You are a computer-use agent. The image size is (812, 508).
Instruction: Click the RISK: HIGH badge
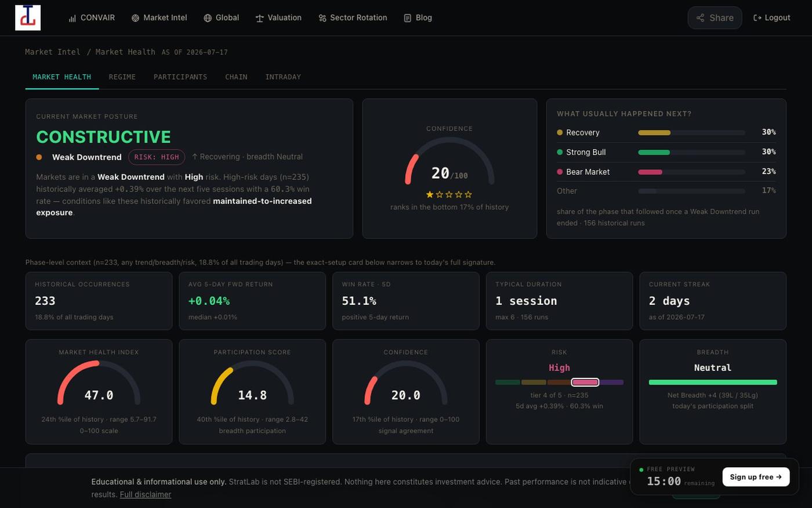coord(157,157)
